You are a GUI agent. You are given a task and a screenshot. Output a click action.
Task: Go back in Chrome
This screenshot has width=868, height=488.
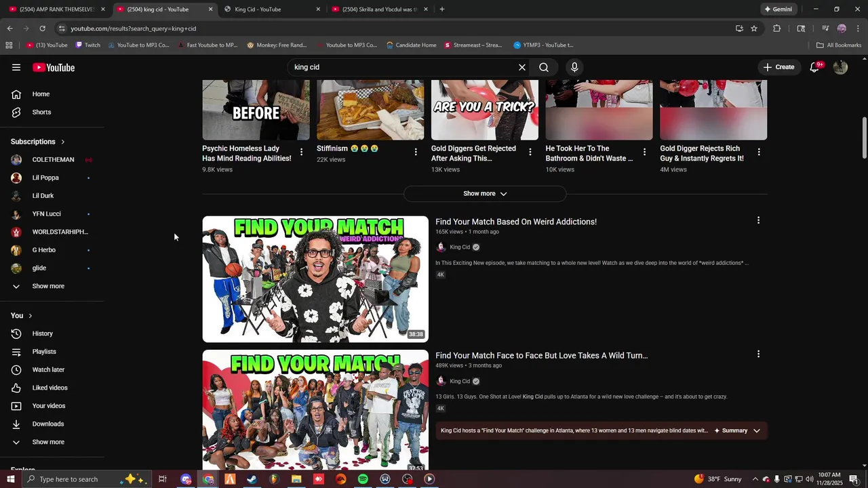pos(9,28)
